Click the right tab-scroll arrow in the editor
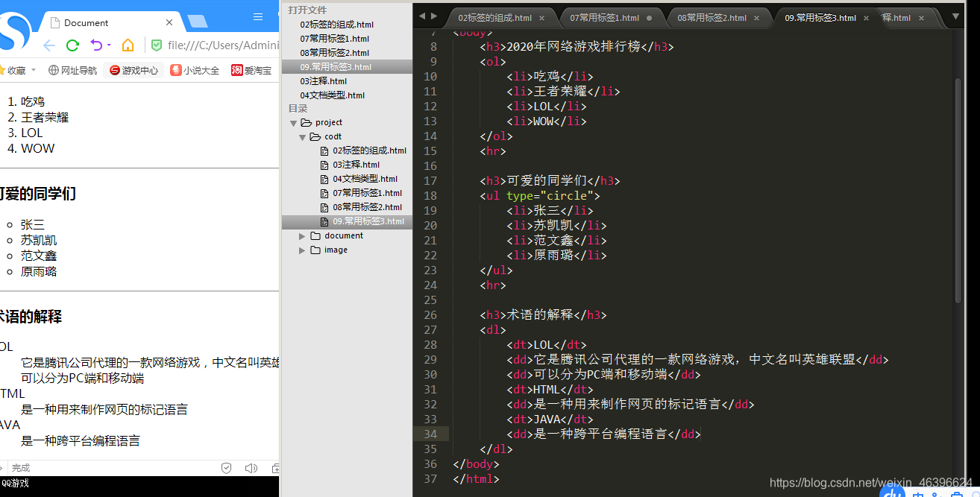 tap(434, 16)
